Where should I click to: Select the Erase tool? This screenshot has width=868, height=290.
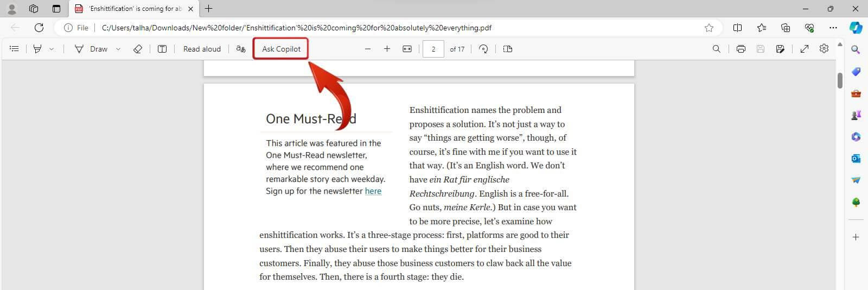138,49
